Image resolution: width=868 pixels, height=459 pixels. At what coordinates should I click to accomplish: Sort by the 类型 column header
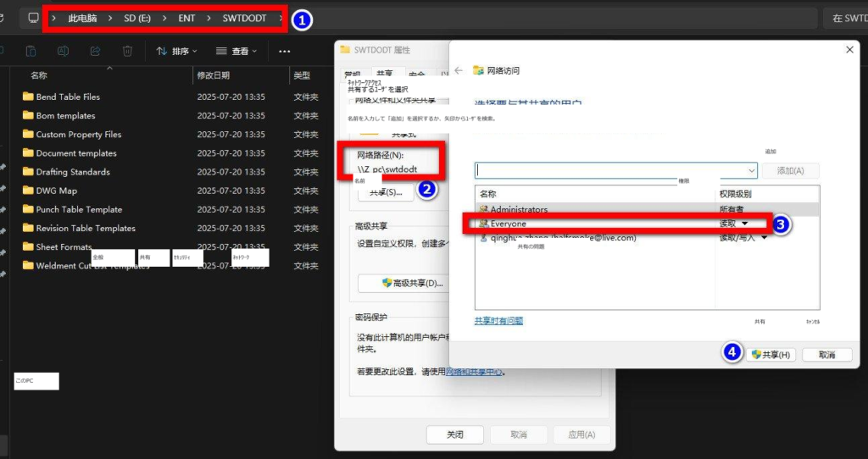302,75
